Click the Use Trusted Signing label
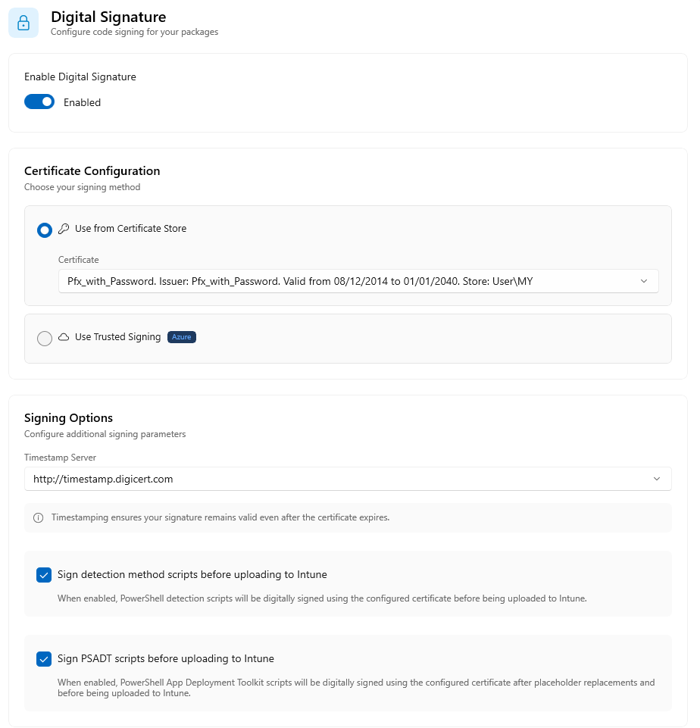Viewport: 700px width, 728px height. pos(117,337)
